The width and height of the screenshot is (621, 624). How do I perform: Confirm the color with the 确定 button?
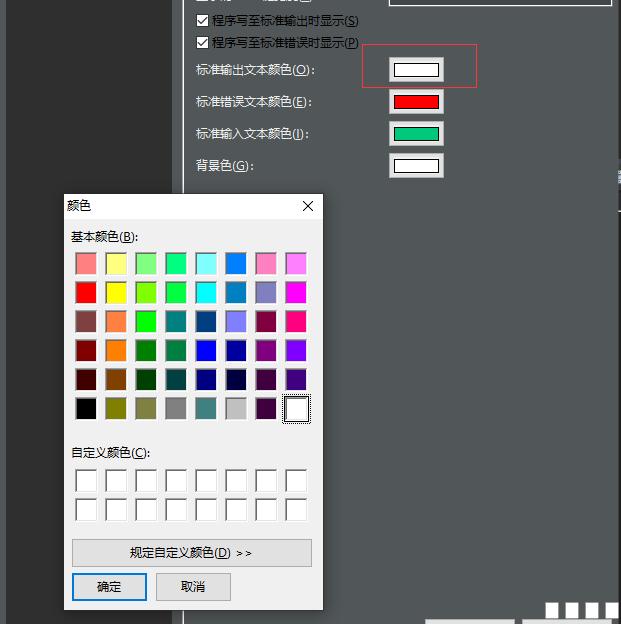[x=109, y=587]
